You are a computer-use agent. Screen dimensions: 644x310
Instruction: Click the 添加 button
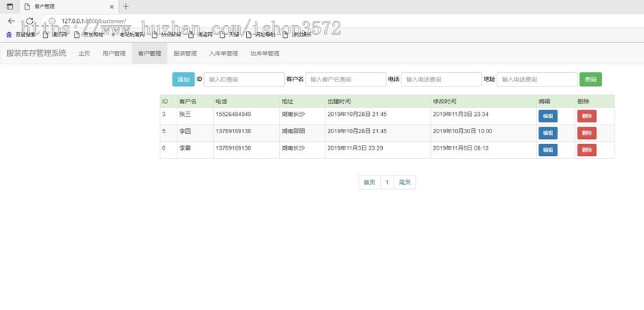pyautogui.click(x=183, y=79)
